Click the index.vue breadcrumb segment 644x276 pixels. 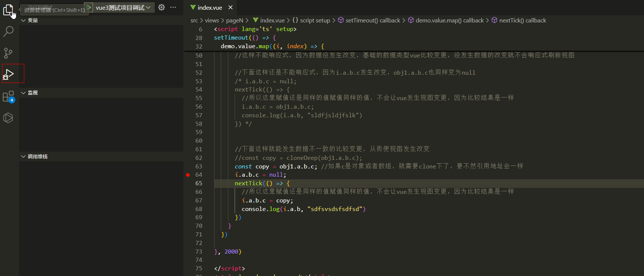coord(272,21)
